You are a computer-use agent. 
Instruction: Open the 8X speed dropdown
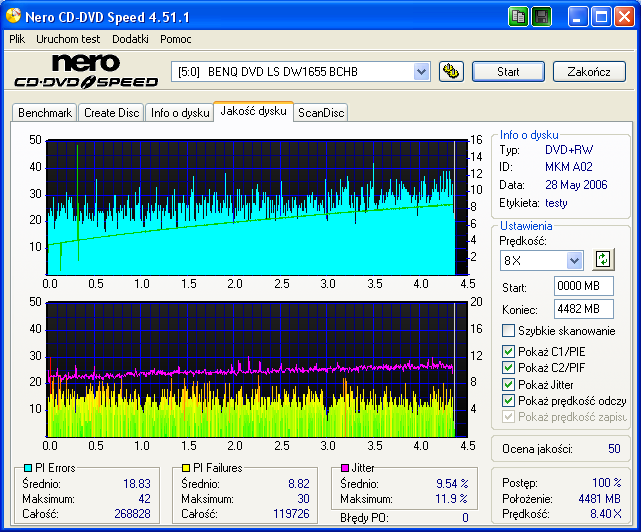(x=574, y=260)
